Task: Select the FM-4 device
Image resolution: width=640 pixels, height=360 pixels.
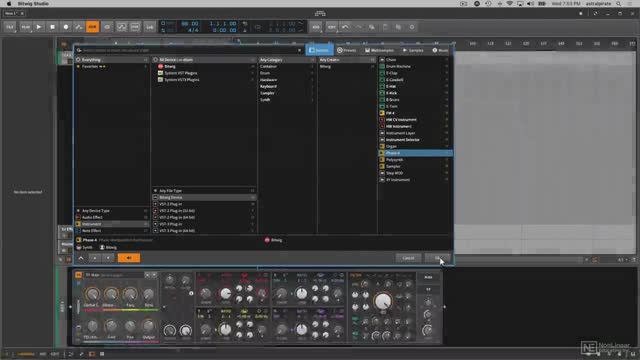Action: [x=415, y=113]
